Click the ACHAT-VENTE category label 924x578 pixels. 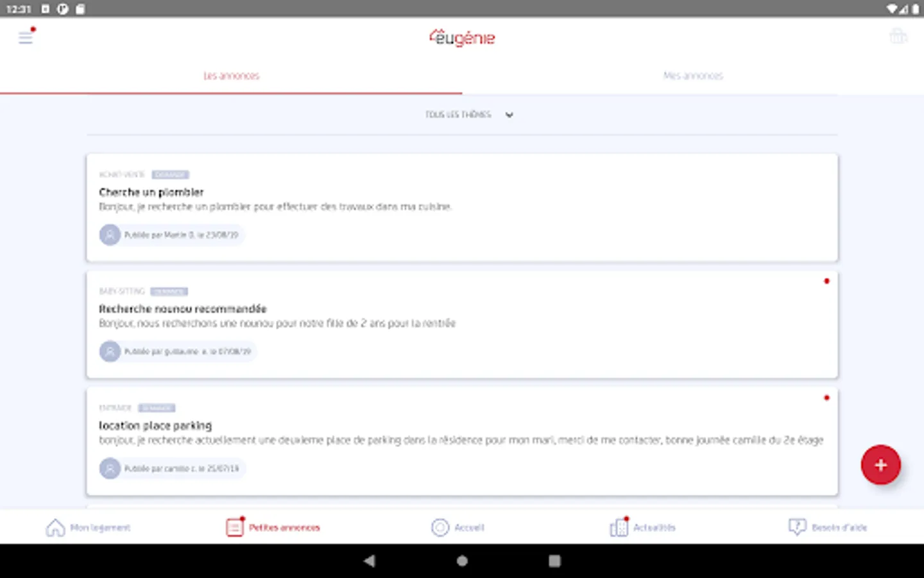(122, 175)
